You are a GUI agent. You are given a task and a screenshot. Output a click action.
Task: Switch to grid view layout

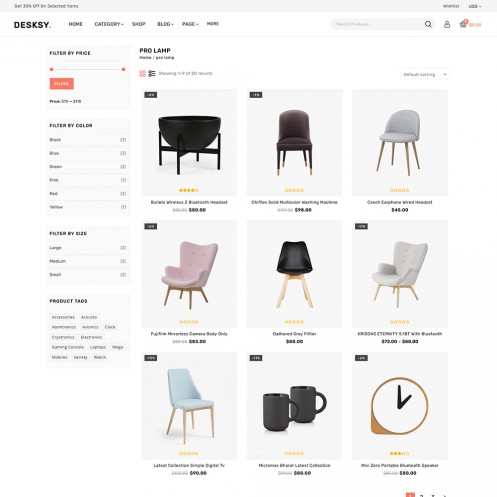click(142, 73)
